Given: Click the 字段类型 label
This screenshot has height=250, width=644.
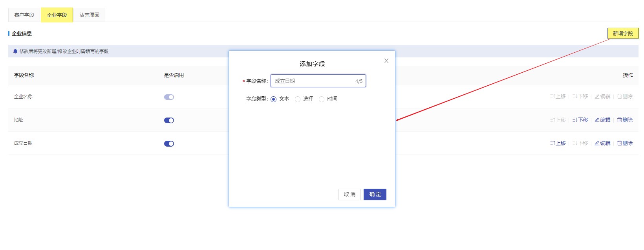Looking at the screenshot, I should pyautogui.click(x=257, y=99).
